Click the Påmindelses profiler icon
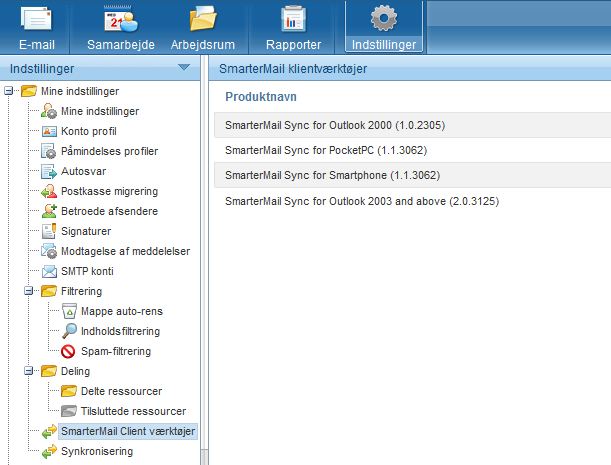Viewport: 611px width, 465px height. [x=49, y=151]
